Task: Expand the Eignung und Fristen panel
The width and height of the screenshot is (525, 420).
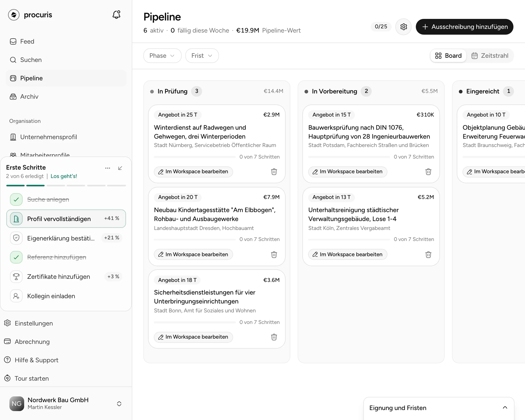Action: [505, 408]
